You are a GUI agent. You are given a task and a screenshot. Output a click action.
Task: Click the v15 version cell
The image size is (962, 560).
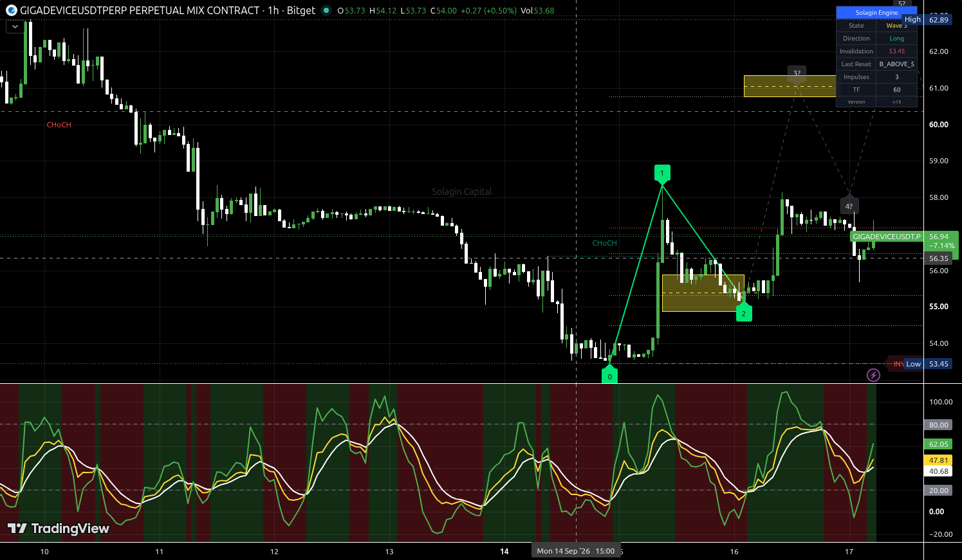[x=896, y=102]
